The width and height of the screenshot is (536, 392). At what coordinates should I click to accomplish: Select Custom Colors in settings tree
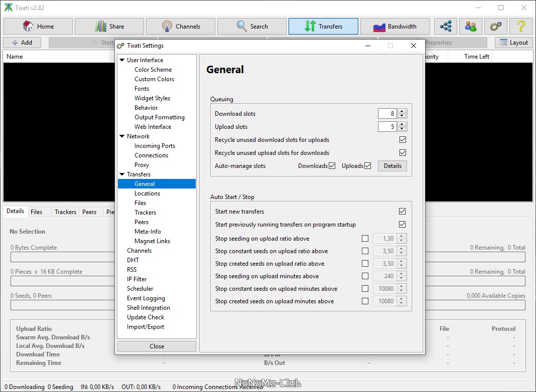(154, 79)
